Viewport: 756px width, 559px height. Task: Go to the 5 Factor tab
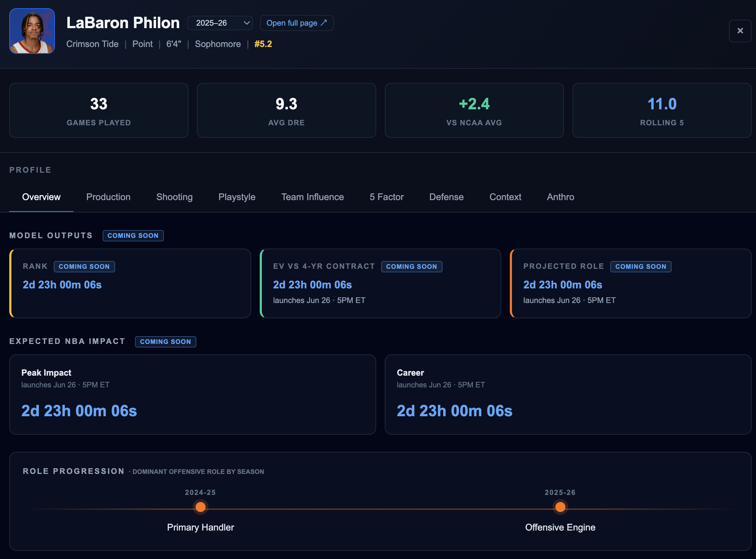click(387, 197)
